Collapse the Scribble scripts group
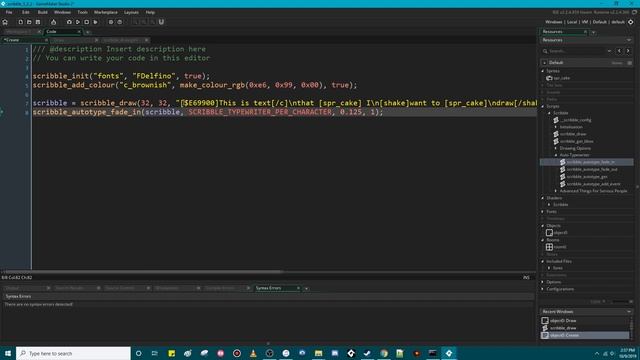The height and width of the screenshot is (360, 640). pyautogui.click(x=549, y=113)
